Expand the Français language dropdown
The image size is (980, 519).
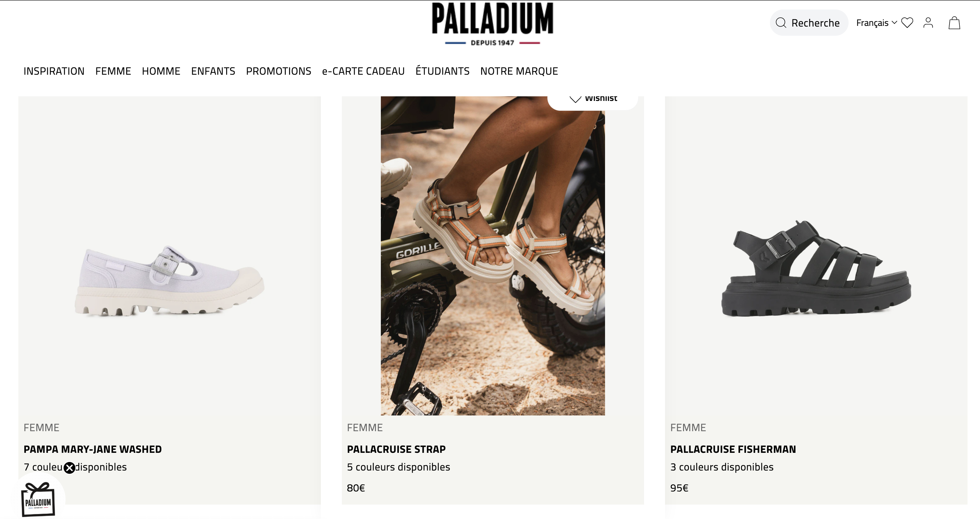876,23
